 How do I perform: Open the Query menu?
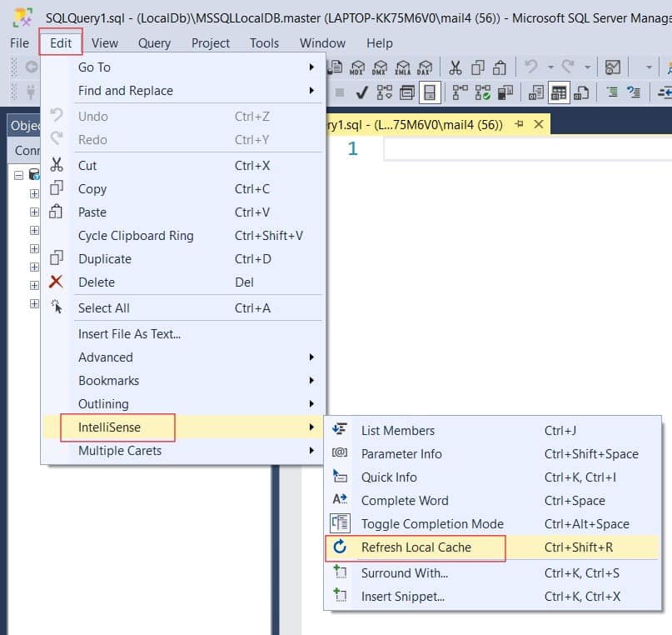point(154,42)
